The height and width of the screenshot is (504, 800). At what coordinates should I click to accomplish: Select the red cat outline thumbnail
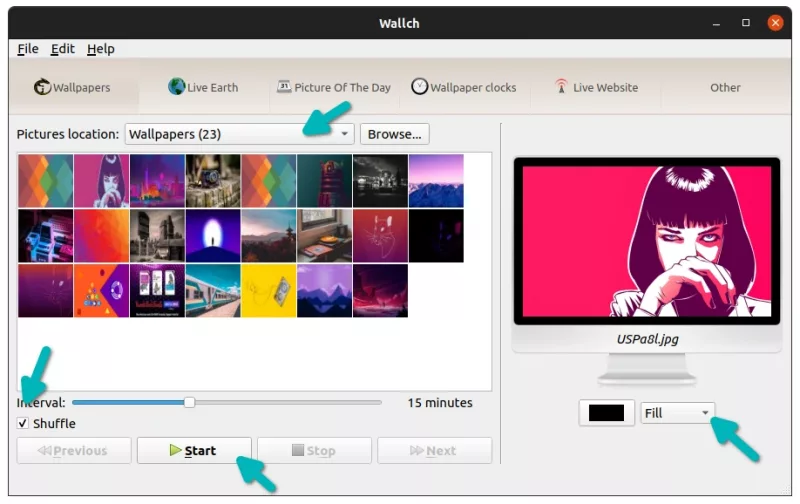(x=380, y=236)
